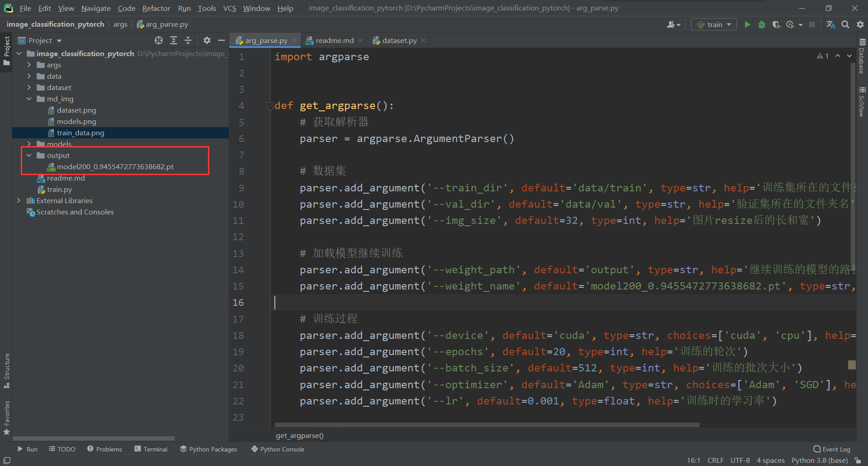The width and height of the screenshot is (868, 466).
Task: Expand the dataset folder
Action: click(29, 88)
